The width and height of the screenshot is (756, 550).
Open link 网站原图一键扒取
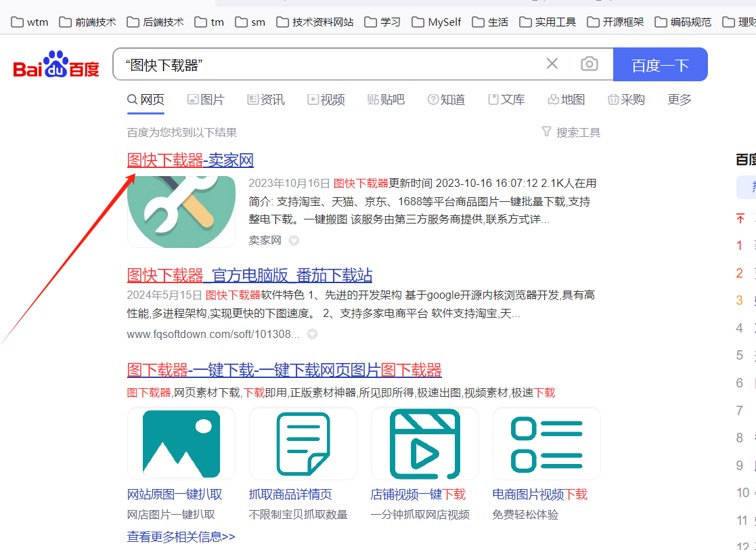click(175, 494)
